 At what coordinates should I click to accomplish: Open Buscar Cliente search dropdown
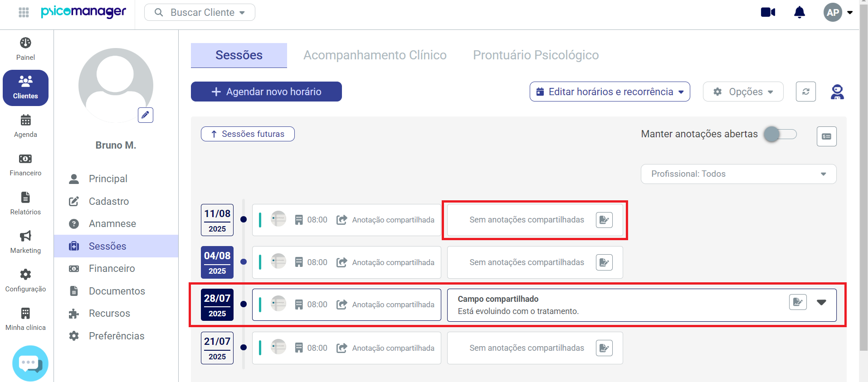[200, 12]
